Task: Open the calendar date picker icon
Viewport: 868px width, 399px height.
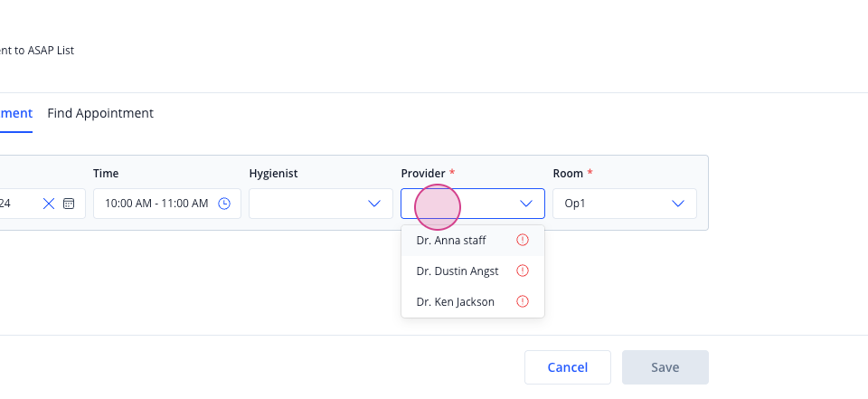Action: [x=69, y=204]
